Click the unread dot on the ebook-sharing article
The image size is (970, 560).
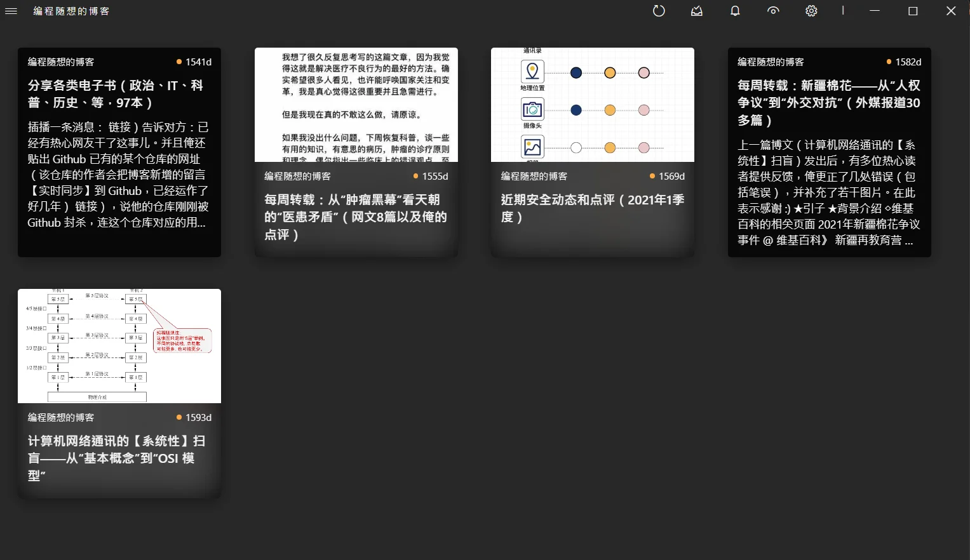[178, 61]
